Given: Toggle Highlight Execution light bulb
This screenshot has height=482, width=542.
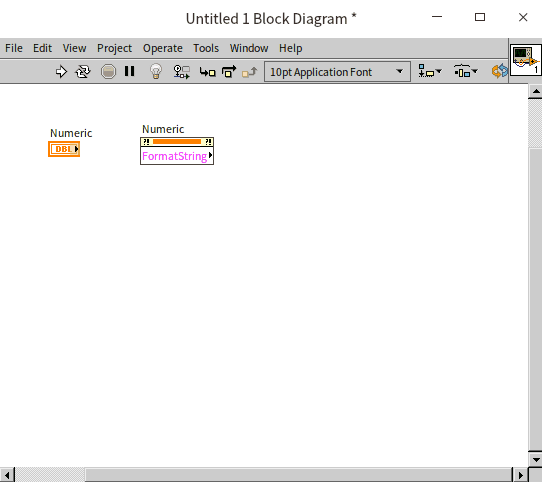Looking at the screenshot, I should [x=156, y=72].
